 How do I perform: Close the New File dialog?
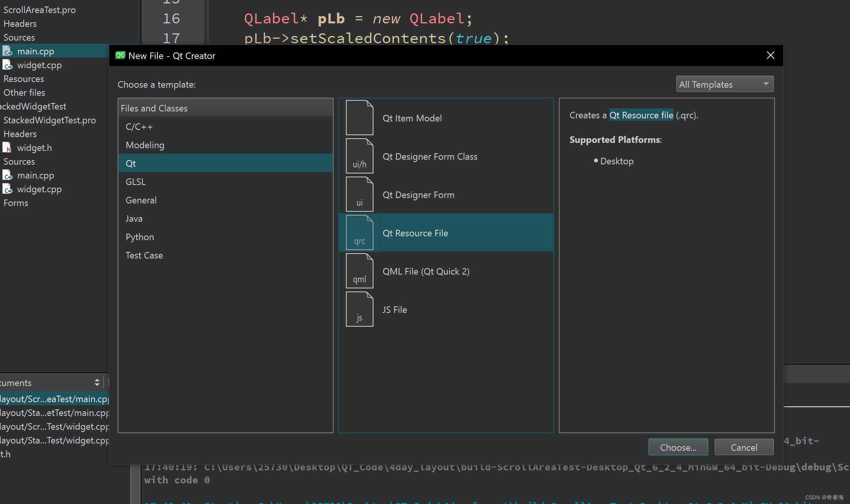click(770, 56)
